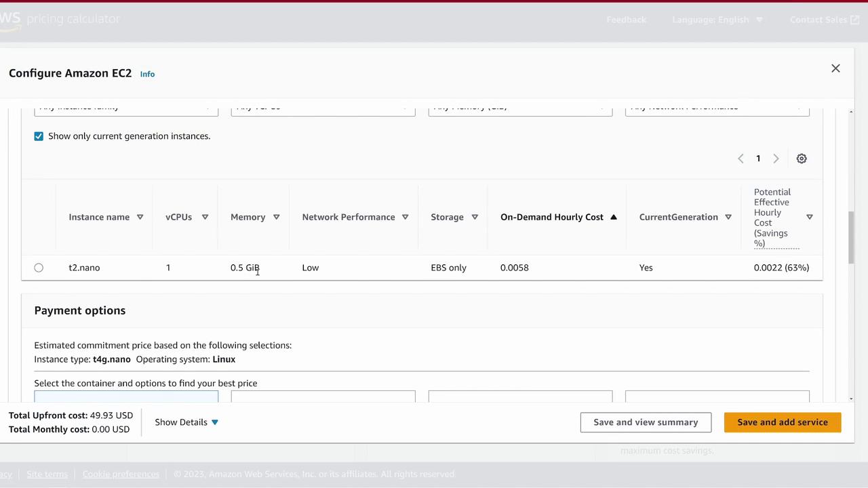Click the Payment options heading
Image resolution: width=868 pixels, height=488 pixels.
point(80,310)
